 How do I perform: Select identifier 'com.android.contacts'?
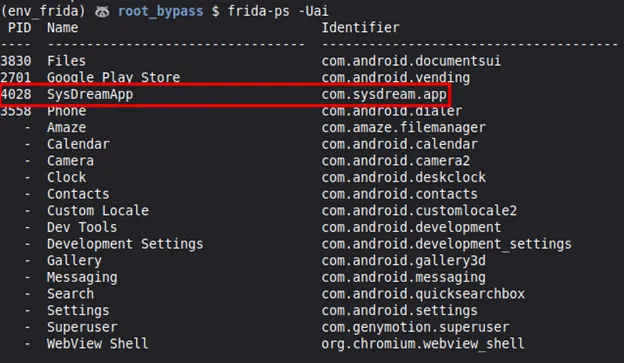pos(400,194)
